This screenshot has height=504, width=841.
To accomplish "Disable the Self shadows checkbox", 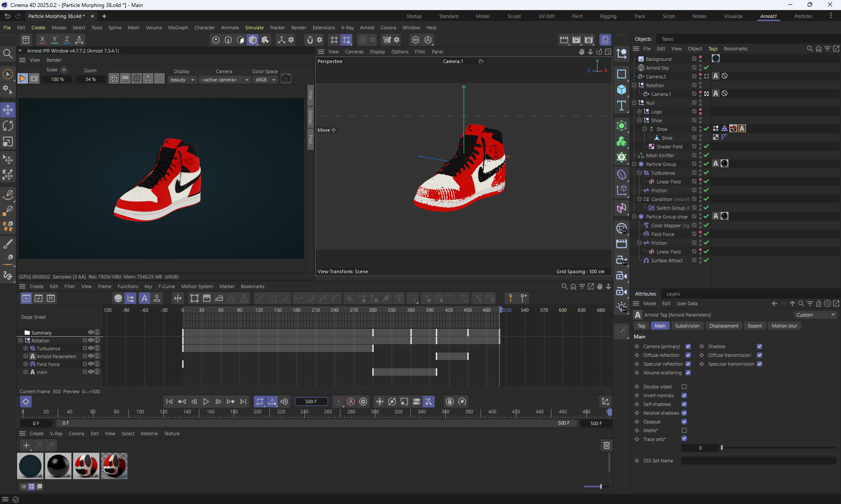I will click(684, 404).
